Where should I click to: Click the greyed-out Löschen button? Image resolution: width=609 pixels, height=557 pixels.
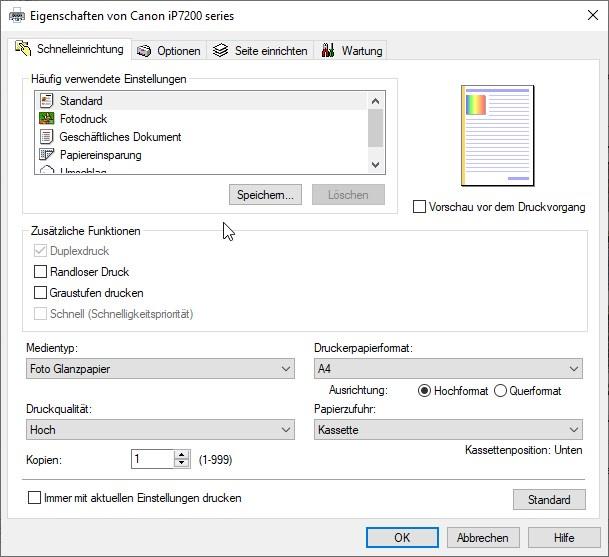point(348,195)
